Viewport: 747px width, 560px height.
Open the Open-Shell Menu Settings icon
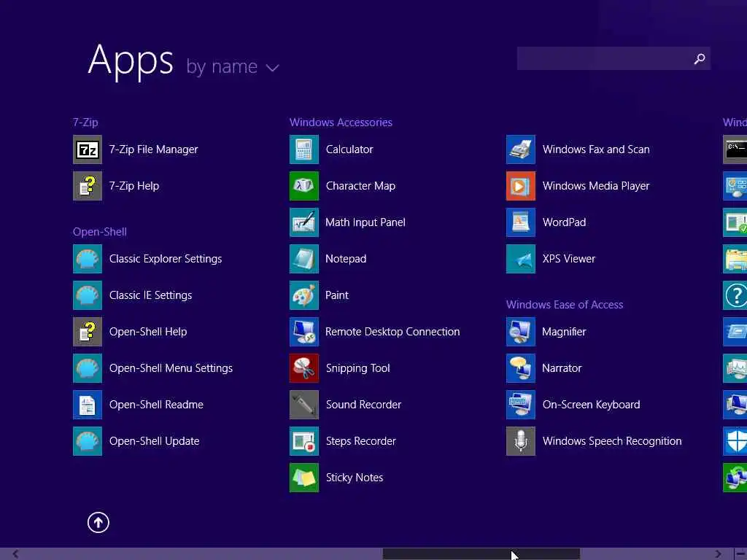88,368
